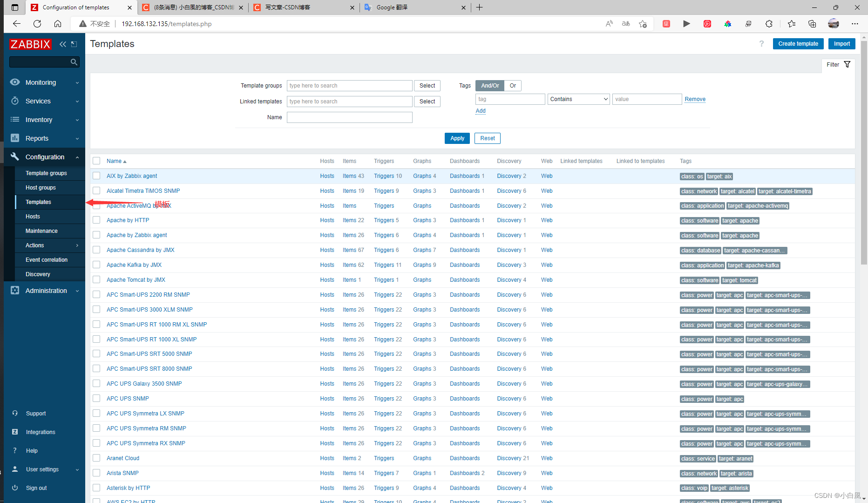Click the Import button
Screen dimensions: 868x503
point(842,44)
